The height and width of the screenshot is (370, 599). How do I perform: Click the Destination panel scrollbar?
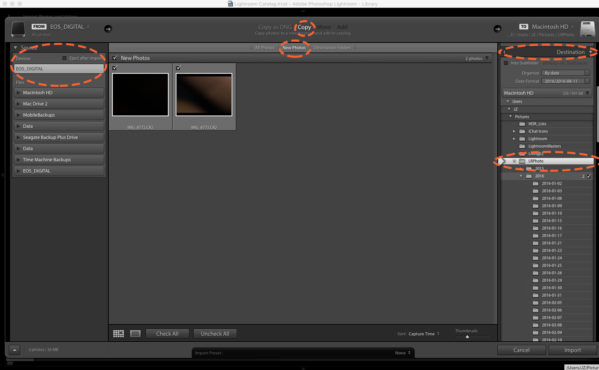pyautogui.click(x=597, y=115)
